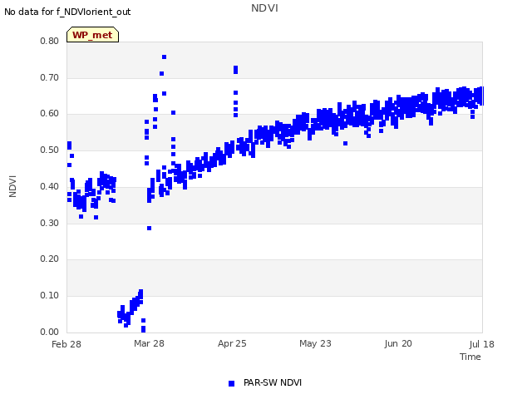Click the May 23 date tick label
532x399 pixels.
[x=315, y=343]
